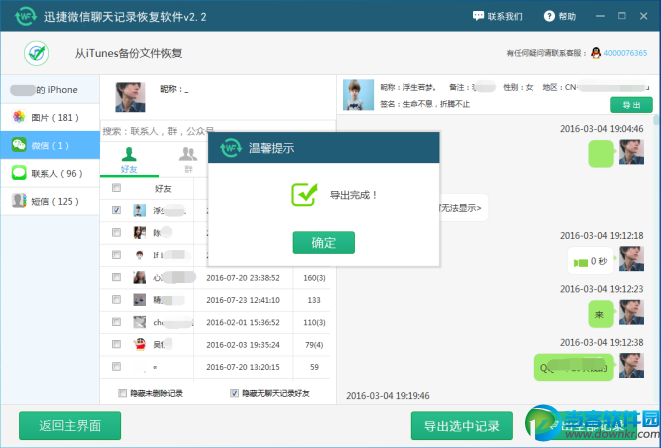661x448 pixels.
Task: Click the cartoon avatar in 79(4) row
Action: [140, 344]
